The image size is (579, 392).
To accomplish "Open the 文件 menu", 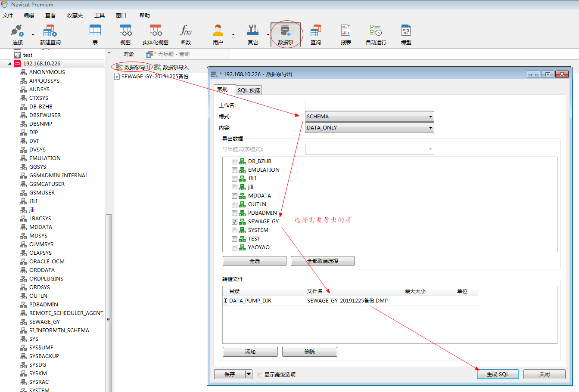I will point(8,15).
